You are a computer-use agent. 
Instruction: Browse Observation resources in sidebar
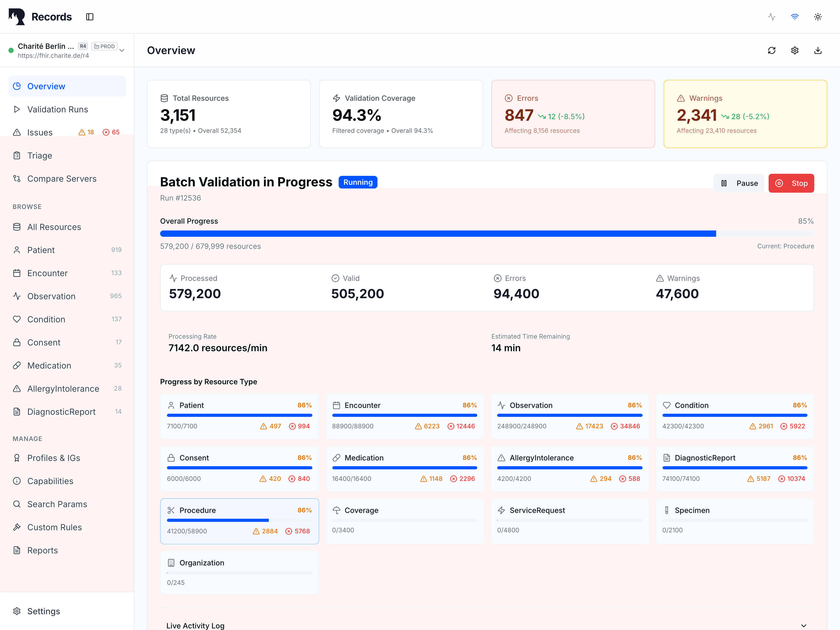51,296
